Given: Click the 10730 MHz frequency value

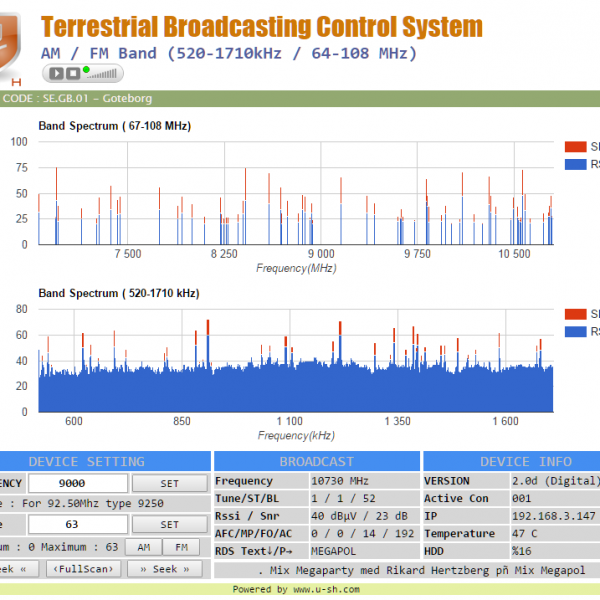Looking at the screenshot, I should 340,481.
